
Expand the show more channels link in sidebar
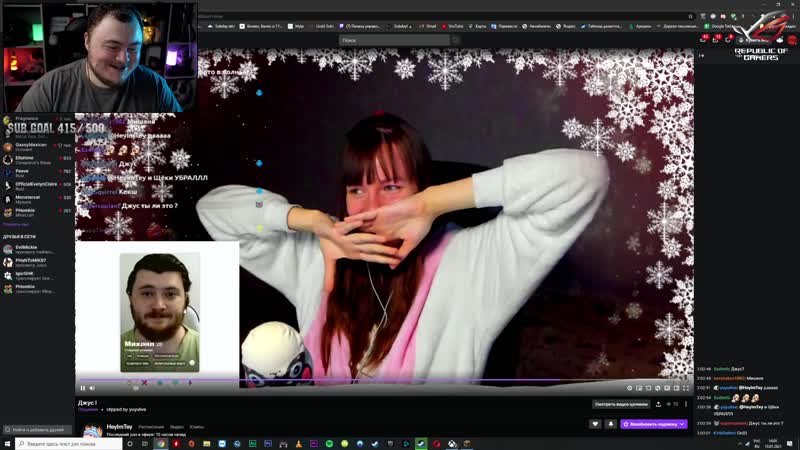point(18,223)
